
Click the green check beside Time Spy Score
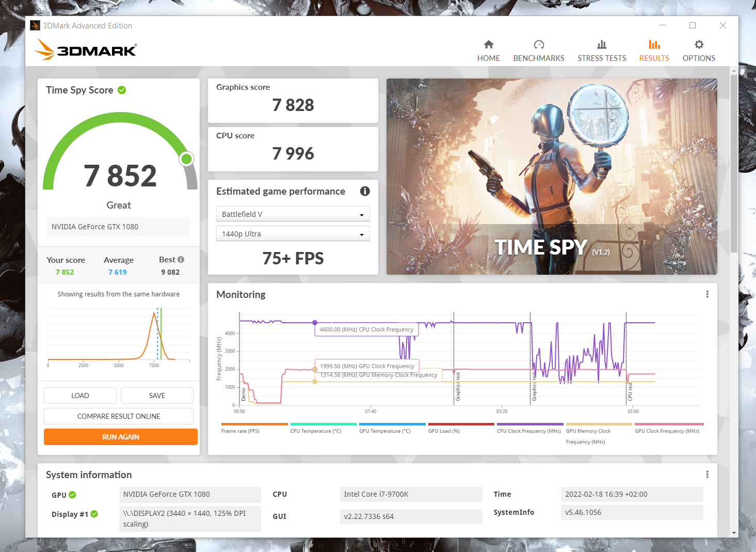click(122, 90)
